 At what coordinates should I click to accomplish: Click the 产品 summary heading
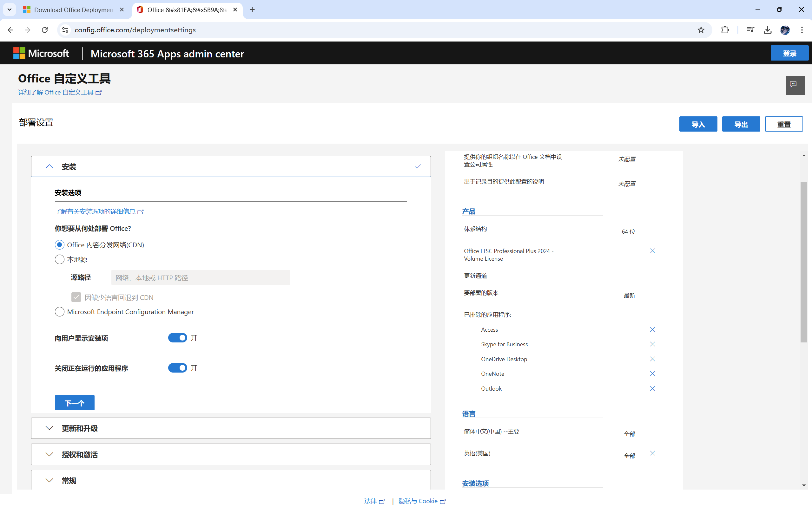pos(468,211)
